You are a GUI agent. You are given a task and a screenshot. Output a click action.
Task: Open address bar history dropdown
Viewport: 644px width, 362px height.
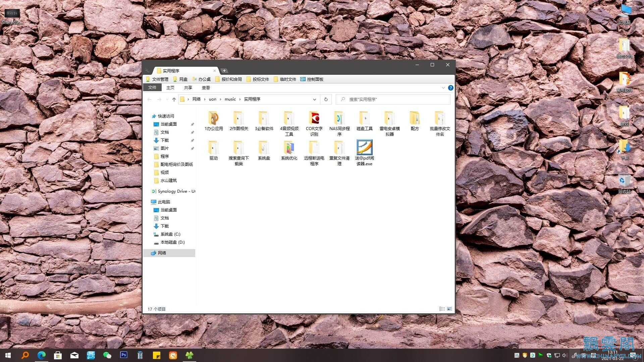point(314,99)
